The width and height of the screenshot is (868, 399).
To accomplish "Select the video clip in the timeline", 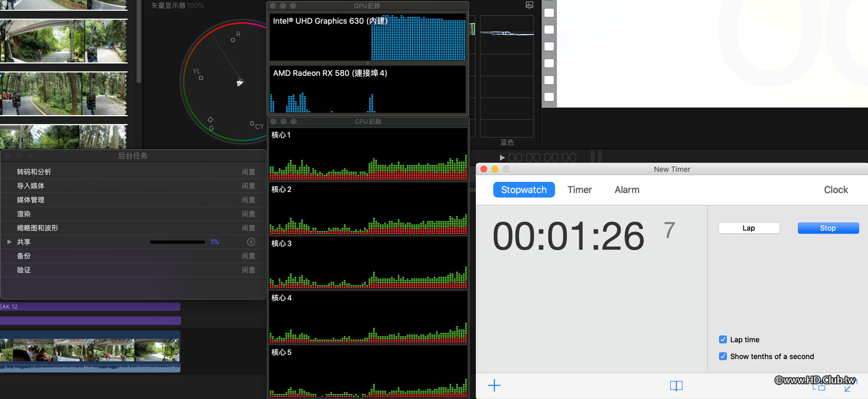I will coord(90,351).
